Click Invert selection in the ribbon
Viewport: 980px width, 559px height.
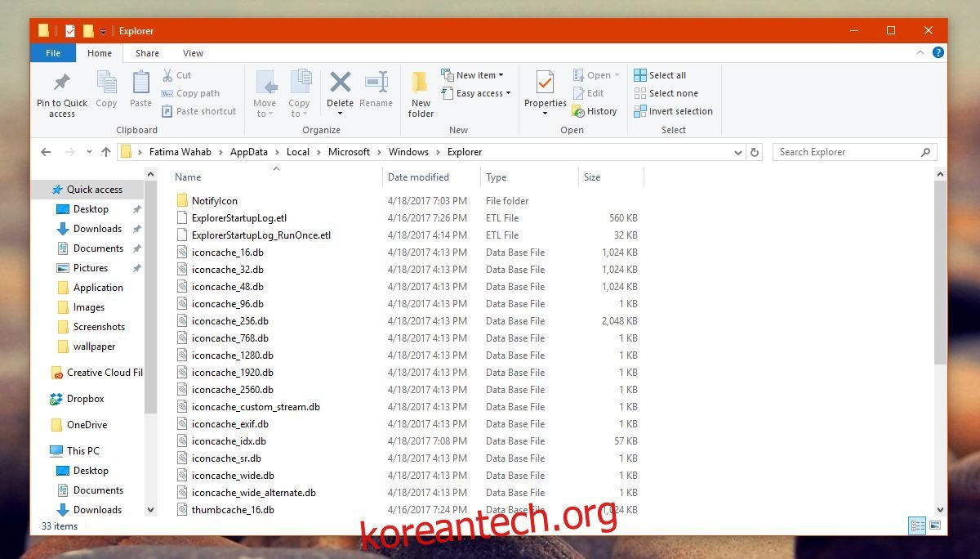click(673, 111)
